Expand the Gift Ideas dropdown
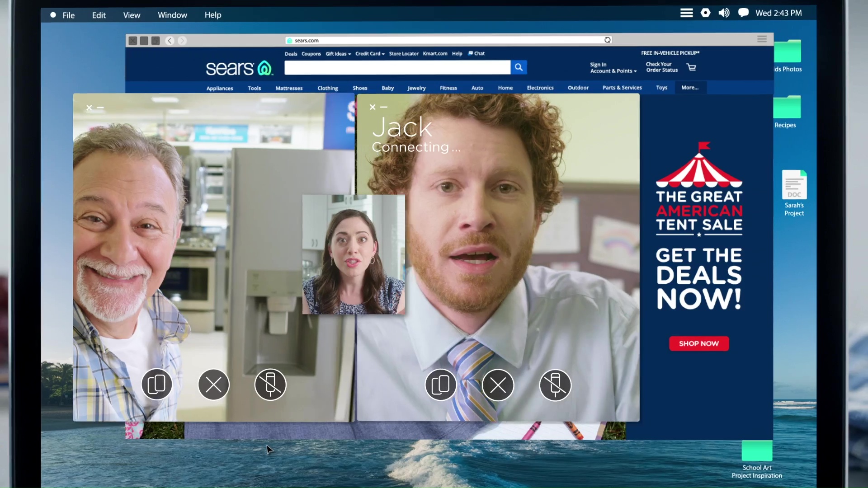The height and width of the screenshot is (488, 868). click(338, 54)
